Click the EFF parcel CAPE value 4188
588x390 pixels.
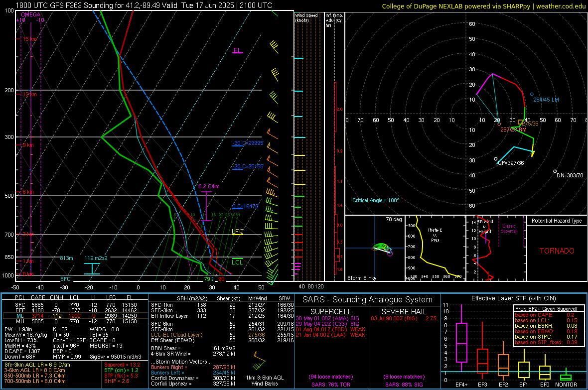pyautogui.click(x=37, y=310)
